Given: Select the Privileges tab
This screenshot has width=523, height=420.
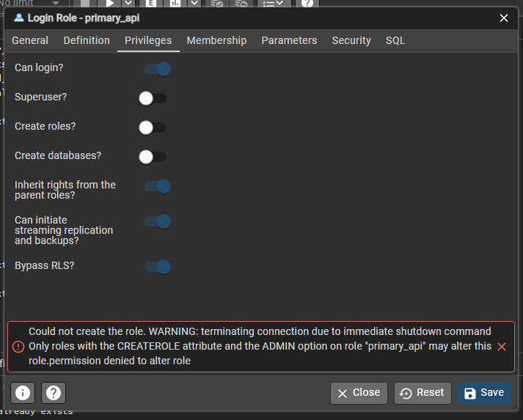Looking at the screenshot, I should (148, 40).
